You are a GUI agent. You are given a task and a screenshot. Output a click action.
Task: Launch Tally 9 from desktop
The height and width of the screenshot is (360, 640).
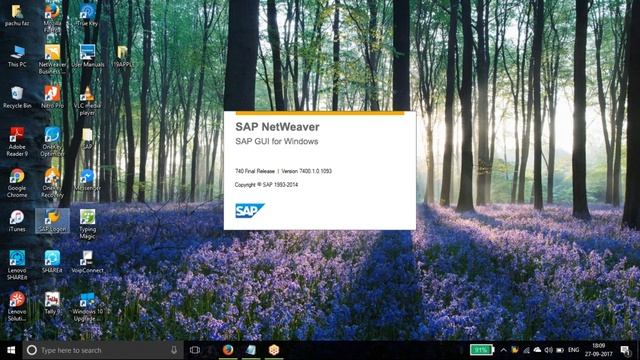click(x=52, y=303)
